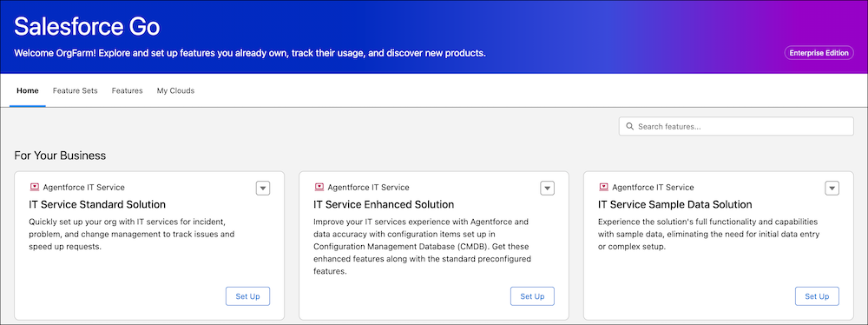Click the Enhanced Solution description mentioning CMDB
The height and width of the screenshot is (325, 868).
(x=423, y=247)
